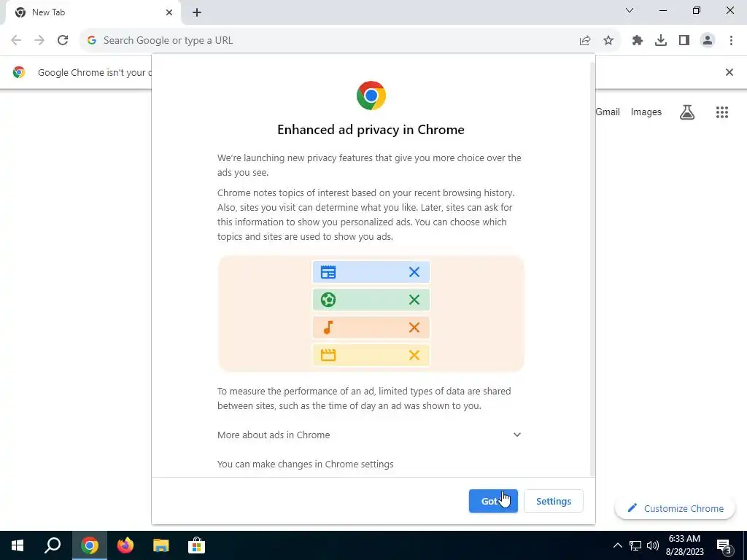Screen dimensions: 747x560
Task: Click the blue topic row X
Action: [414, 272]
